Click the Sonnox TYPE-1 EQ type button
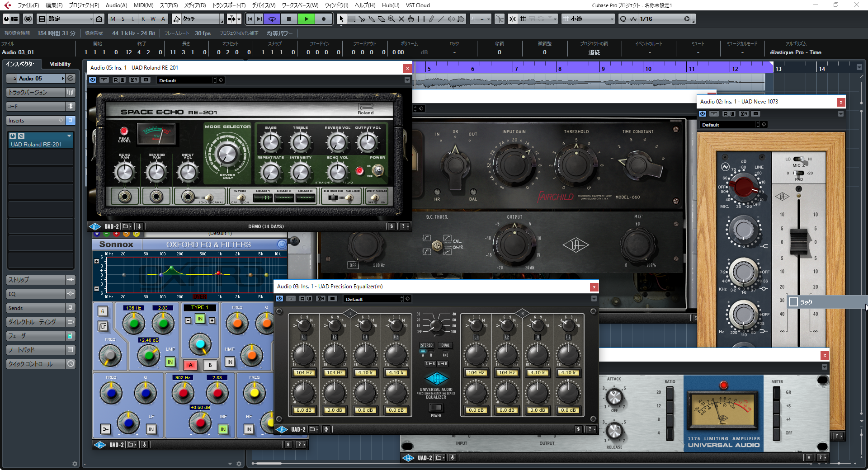868x470 pixels. click(199, 308)
